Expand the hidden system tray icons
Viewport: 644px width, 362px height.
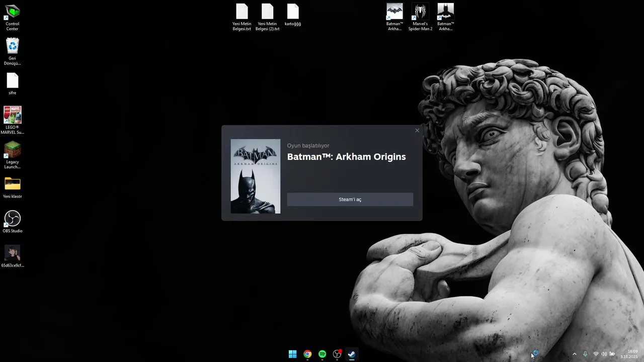(575, 354)
